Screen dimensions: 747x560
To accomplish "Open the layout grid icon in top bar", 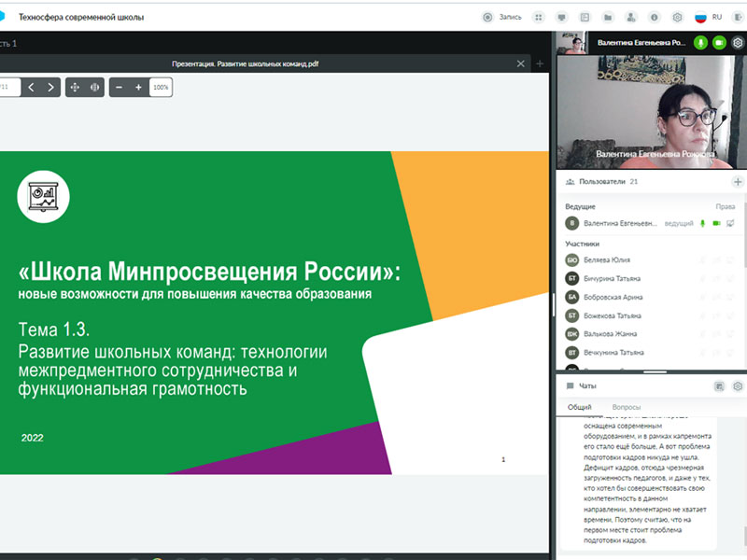I will click(539, 17).
